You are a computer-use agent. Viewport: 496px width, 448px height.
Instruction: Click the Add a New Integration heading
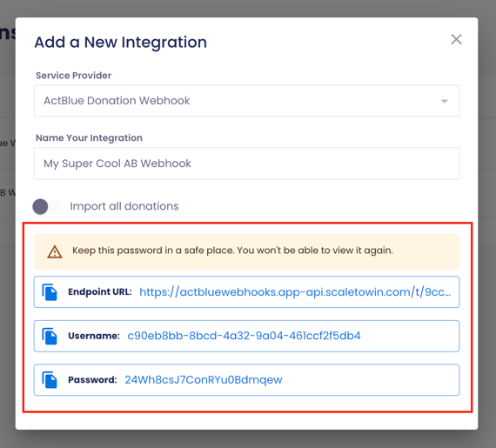tap(121, 42)
